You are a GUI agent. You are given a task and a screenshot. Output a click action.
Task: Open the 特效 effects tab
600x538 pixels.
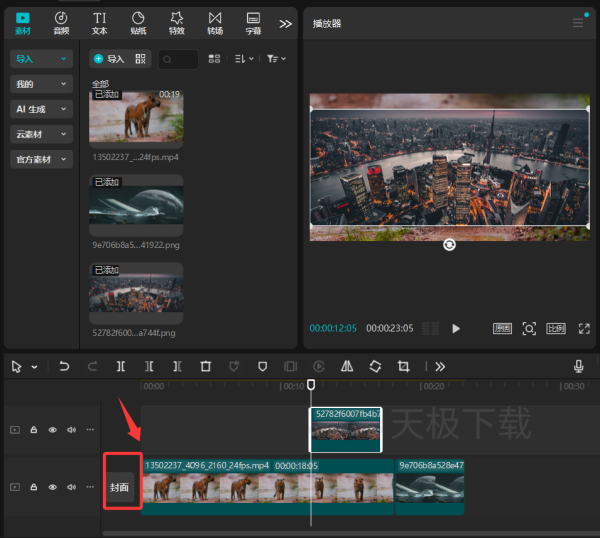[x=177, y=24]
